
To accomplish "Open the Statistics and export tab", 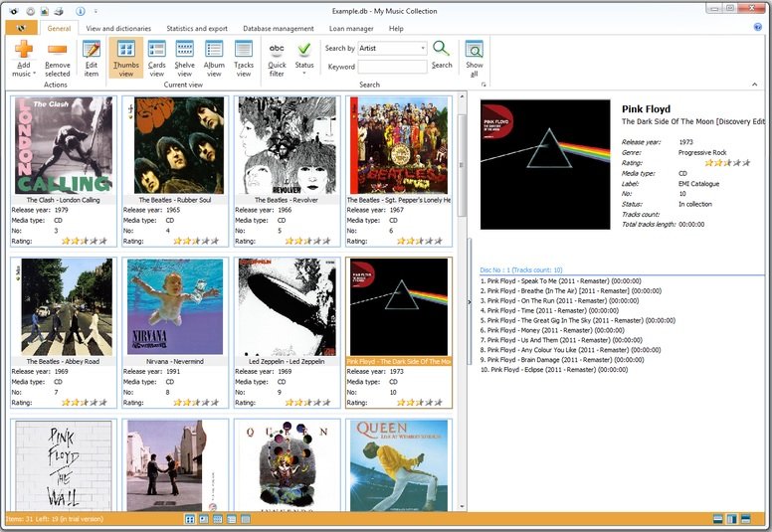I will click(196, 29).
